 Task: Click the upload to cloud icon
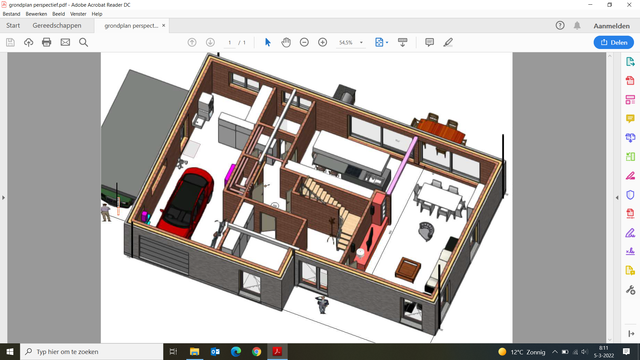point(29,42)
